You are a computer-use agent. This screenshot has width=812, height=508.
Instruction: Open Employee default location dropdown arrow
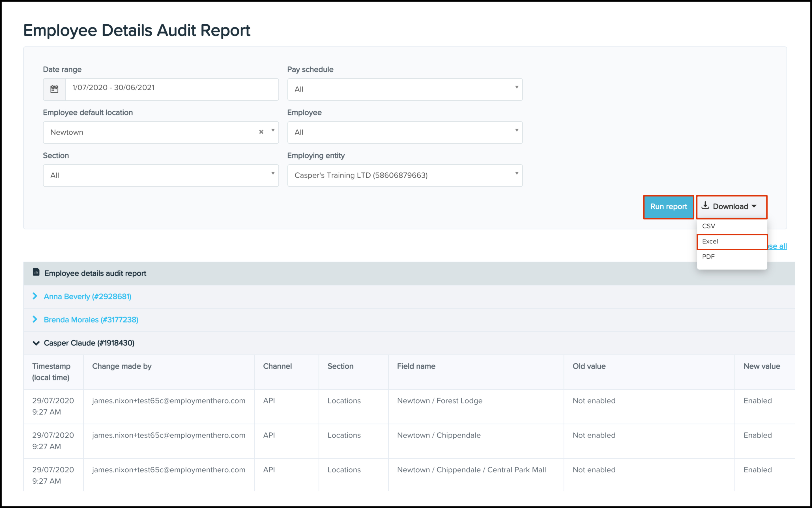[x=273, y=131]
